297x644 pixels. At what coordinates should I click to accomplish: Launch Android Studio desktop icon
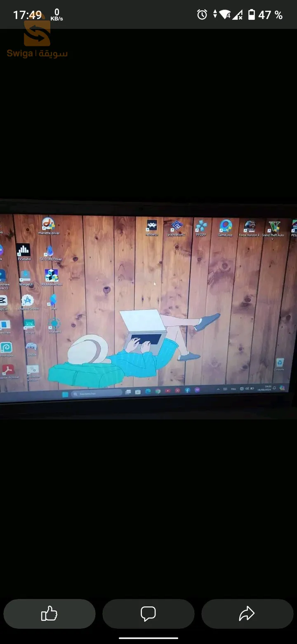28,301
